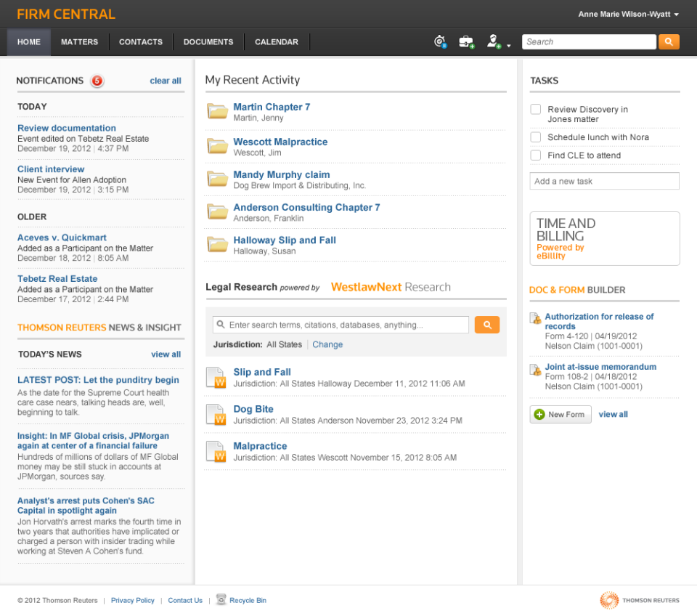Open the Recycle Bin link
Viewport: 697px width, 616px height.
(248, 600)
